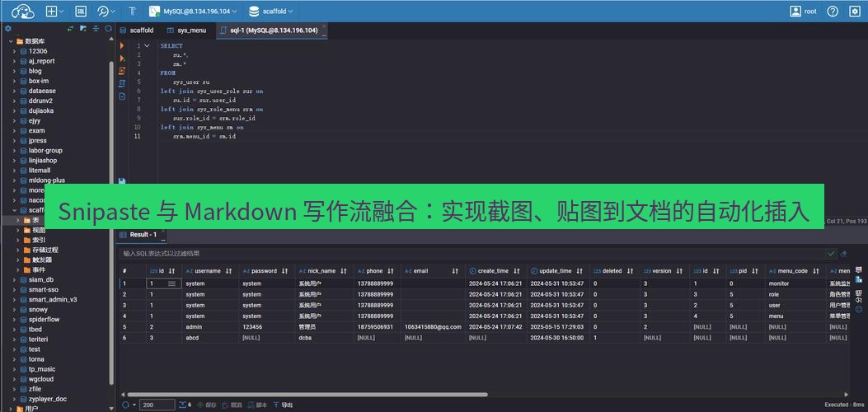Screen dimensions: 868x412
Task: Fold the SELECT statement at line 1
Action: 147,46
